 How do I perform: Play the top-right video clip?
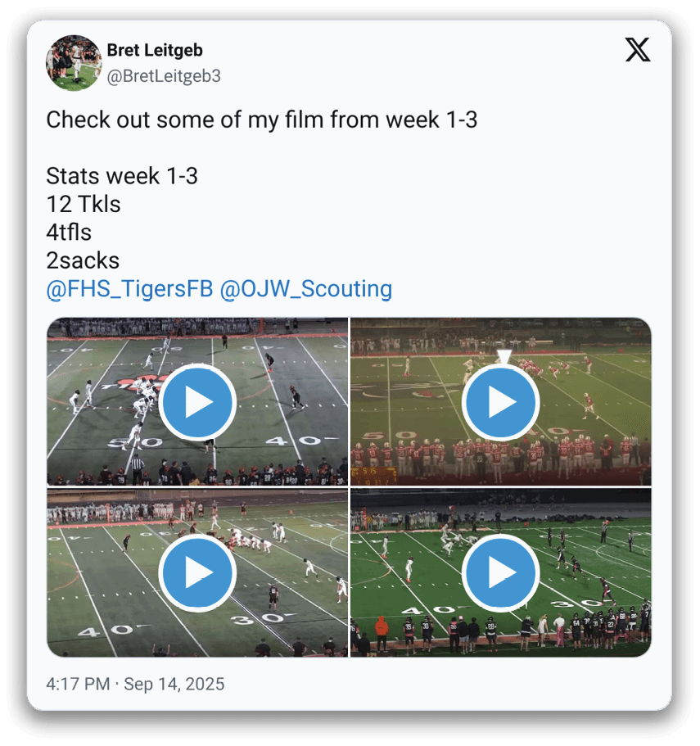[x=500, y=402]
